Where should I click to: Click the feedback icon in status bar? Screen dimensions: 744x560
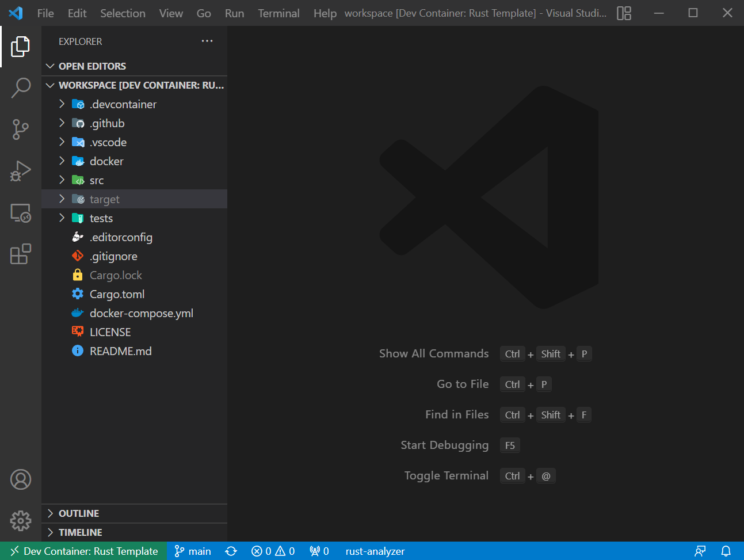pyautogui.click(x=700, y=551)
